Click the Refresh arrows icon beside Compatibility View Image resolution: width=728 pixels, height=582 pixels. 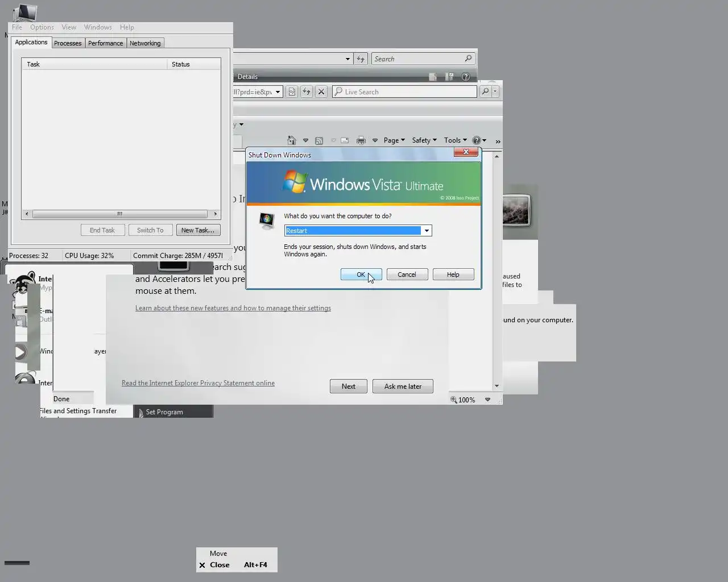307,92
